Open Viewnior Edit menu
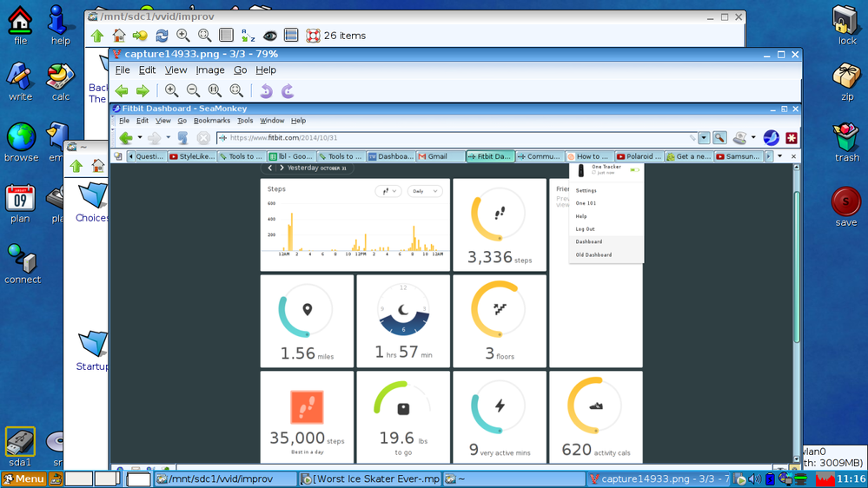This screenshot has width=868, height=488. click(147, 70)
